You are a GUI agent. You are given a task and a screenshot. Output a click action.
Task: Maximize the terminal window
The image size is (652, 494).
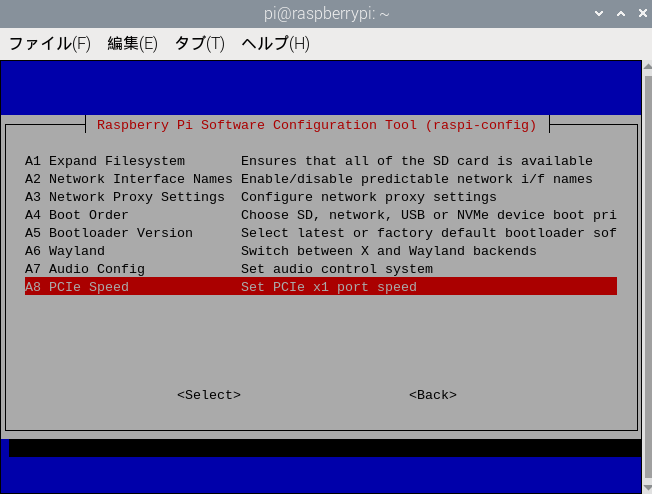point(621,14)
